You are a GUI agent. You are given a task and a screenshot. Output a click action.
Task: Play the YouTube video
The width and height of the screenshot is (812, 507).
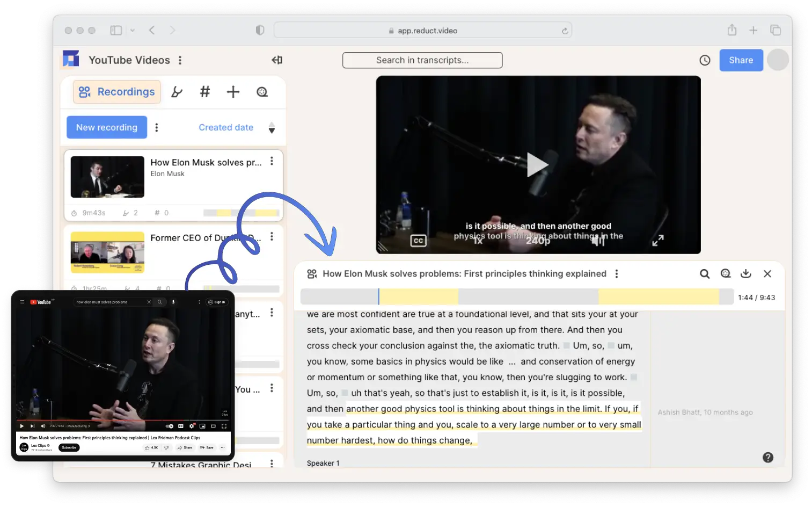pyautogui.click(x=22, y=426)
